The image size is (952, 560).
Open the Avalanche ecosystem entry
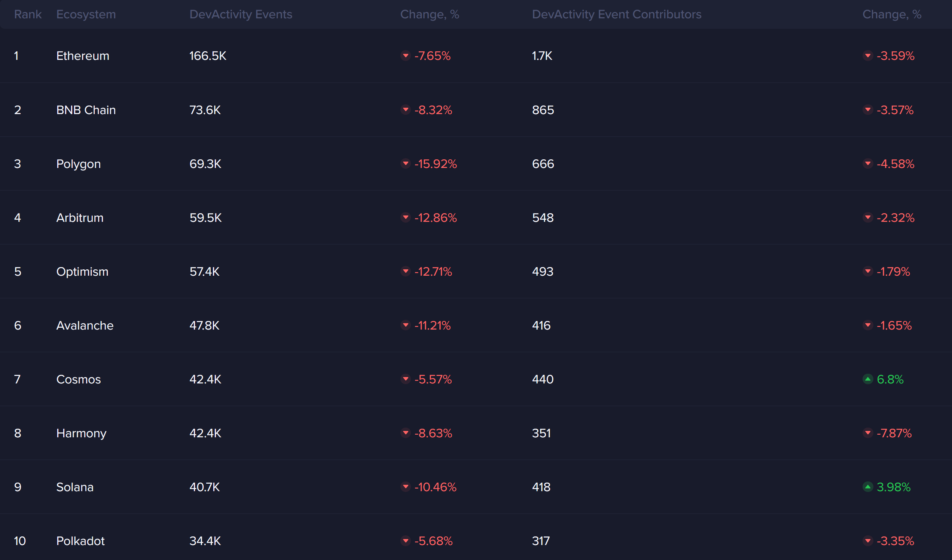(x=85, y=325)
